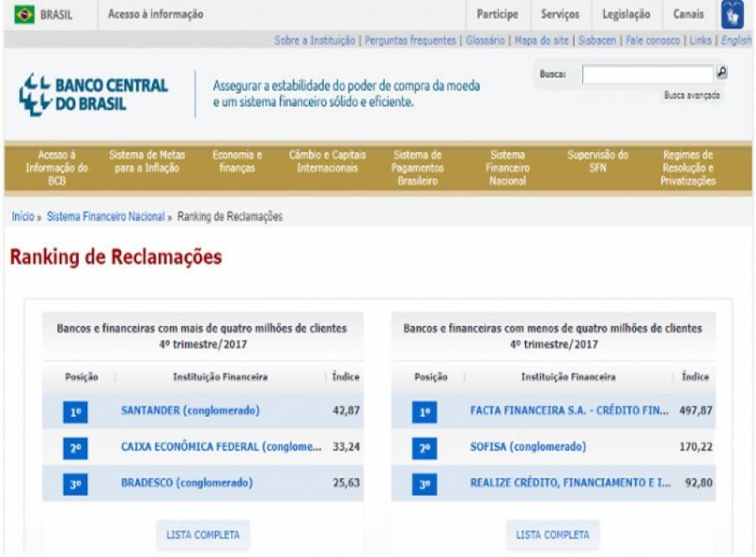The image size is (756, 557).
Task: Open Sistema de Pagamentos Brasileiro tab
Action: coord(417,168)
